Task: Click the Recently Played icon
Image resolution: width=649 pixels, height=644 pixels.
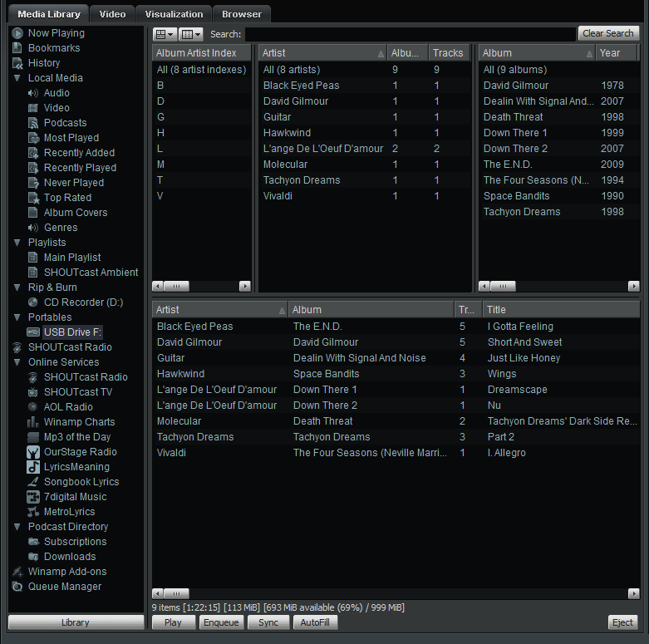Action: pyautogui.click(x=33, y=168)
